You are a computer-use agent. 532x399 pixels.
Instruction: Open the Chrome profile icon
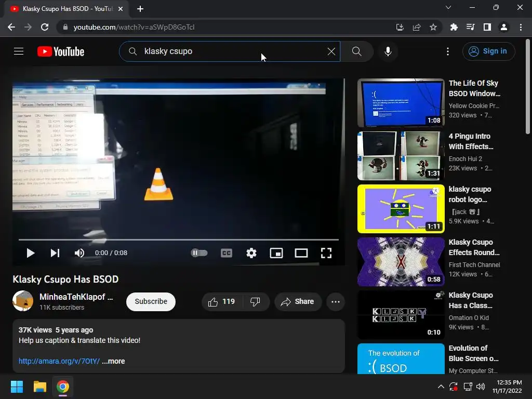coord(504,27)
